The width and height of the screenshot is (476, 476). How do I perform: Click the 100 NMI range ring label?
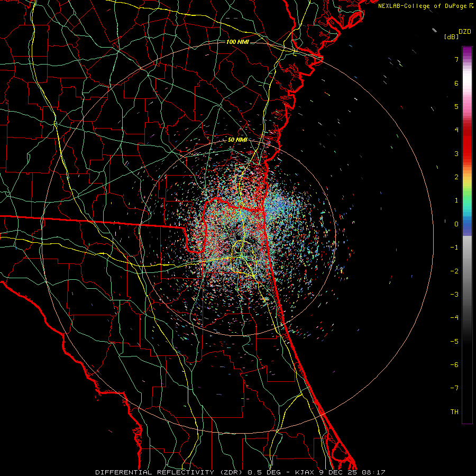[x=237, y=42]
